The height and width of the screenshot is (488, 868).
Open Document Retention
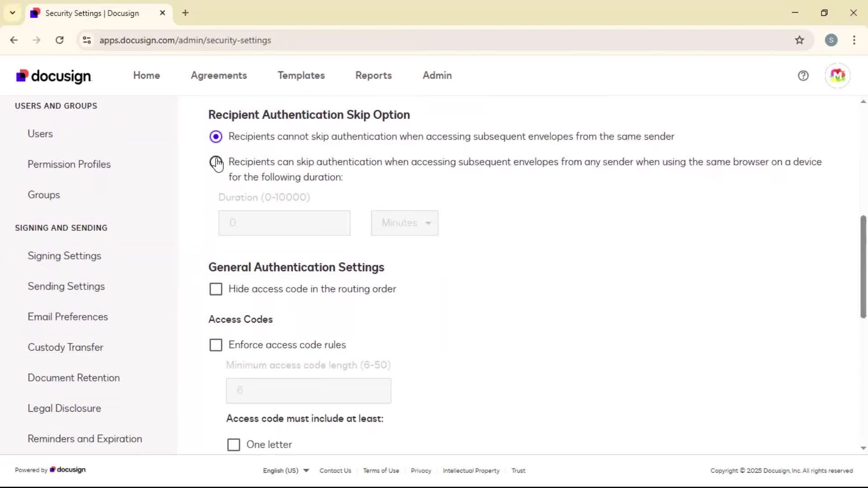74,378
